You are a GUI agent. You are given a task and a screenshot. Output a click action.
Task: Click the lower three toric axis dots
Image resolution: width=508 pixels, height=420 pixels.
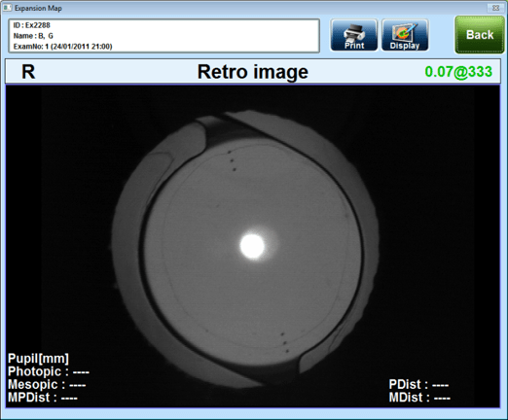(x=285, y=342)
